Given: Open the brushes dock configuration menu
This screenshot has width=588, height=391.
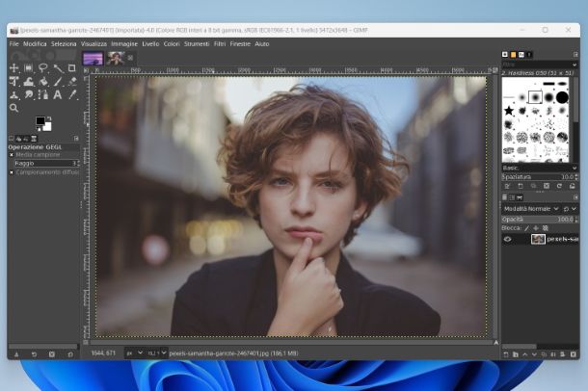Looking at the screenshot, I should point(575,55).
